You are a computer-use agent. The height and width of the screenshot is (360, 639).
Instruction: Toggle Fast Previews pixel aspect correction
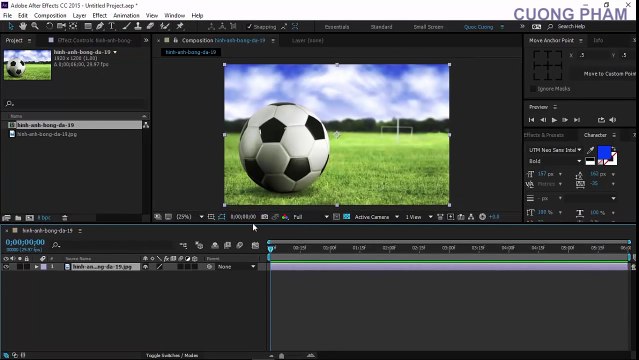[440, 216]
